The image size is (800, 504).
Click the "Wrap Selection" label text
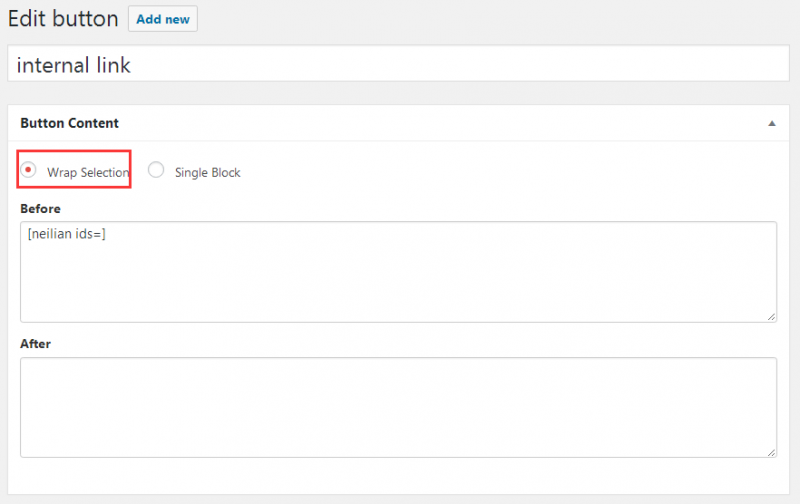(x=88, y=172)
